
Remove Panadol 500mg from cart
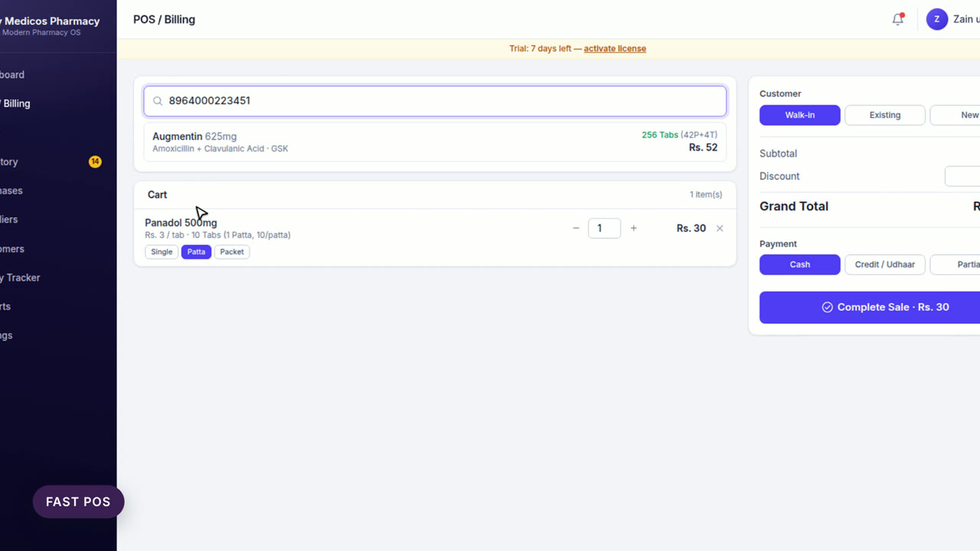pos(720,228)
